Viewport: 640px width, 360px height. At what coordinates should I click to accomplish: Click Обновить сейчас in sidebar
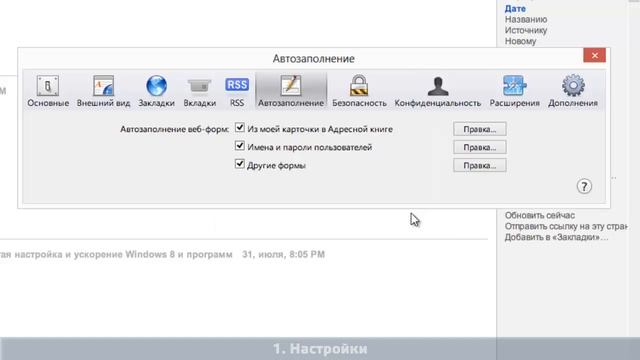point(540,215)
